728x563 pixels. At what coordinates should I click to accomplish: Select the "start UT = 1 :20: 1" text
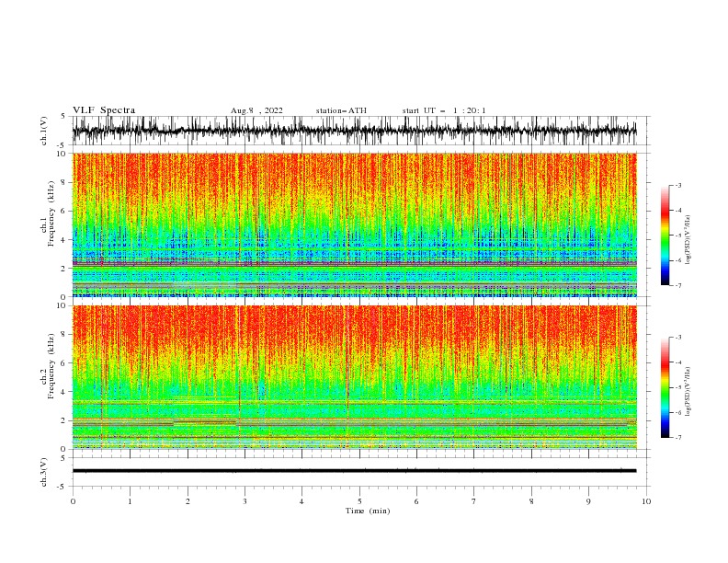[444, 110]
